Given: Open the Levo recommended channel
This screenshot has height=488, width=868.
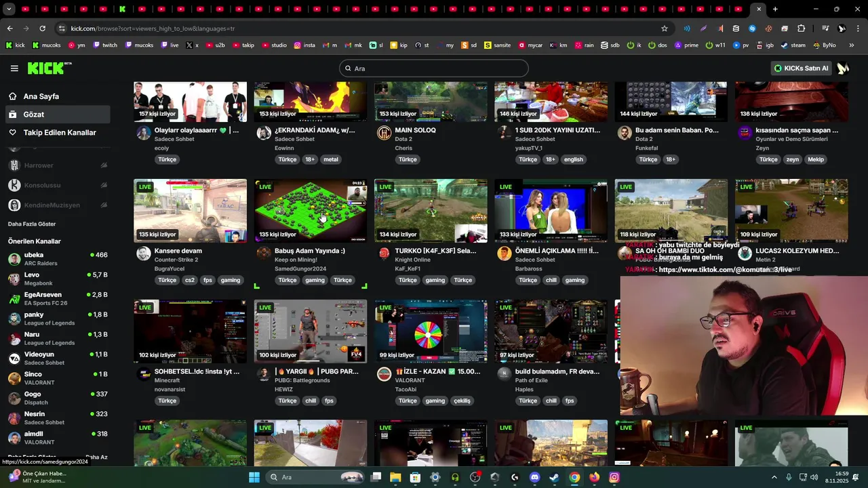Looking at the screenshot, I should pyautogui.click(x=58, y=279).
